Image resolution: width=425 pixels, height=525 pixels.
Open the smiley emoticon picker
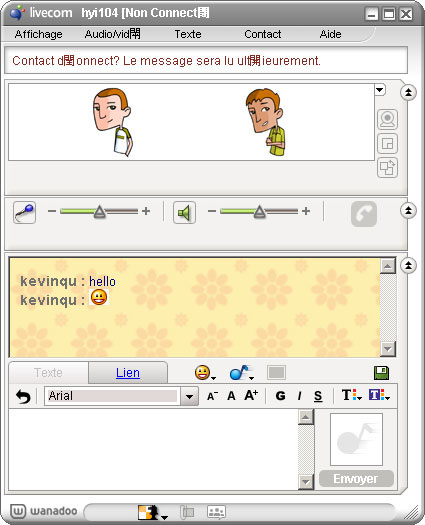click(205, 373)
